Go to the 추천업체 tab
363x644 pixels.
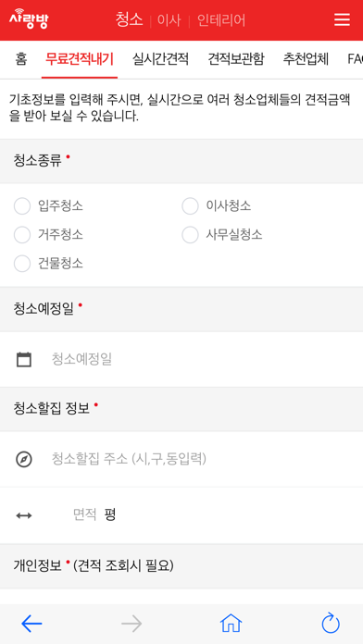306,59
